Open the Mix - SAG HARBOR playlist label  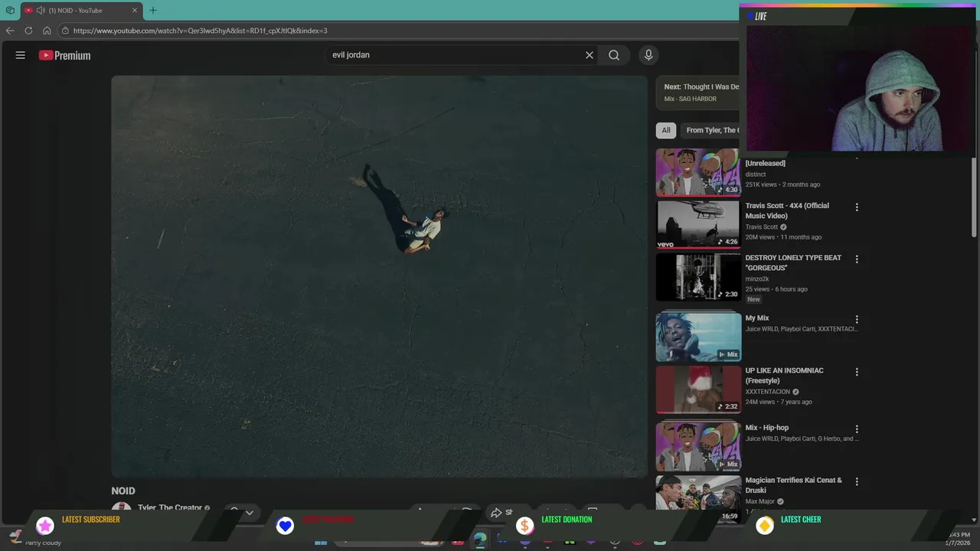[691, 99]
